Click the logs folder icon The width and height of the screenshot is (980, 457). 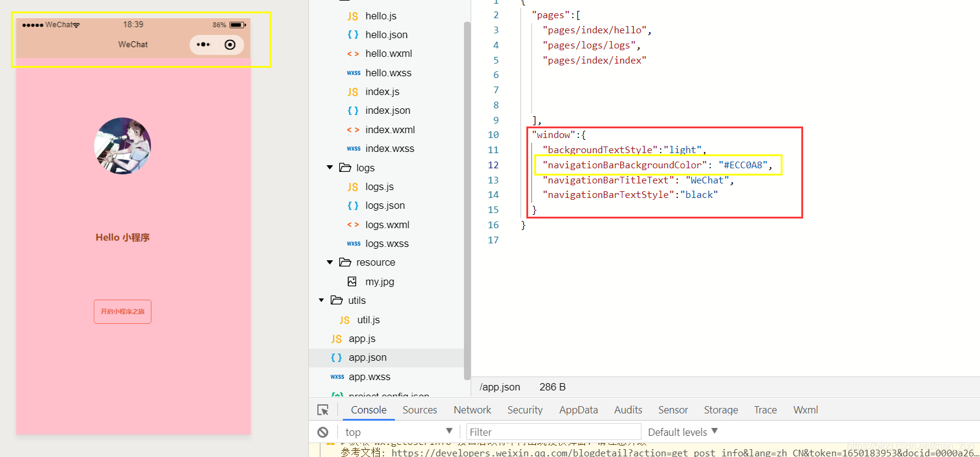(x=345, y=168)
